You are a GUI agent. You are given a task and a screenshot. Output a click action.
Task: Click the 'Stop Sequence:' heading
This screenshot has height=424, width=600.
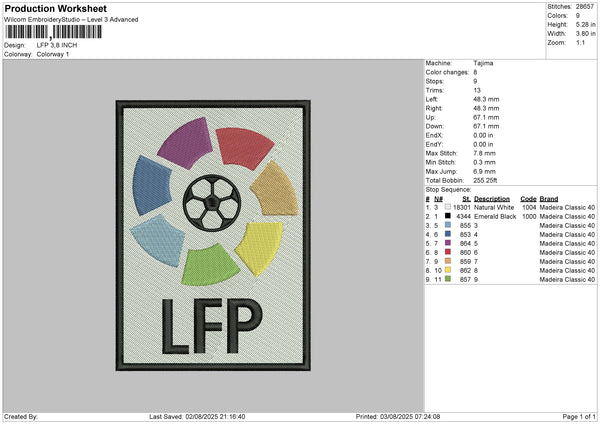pyautogui.click(x=448, y=189)
